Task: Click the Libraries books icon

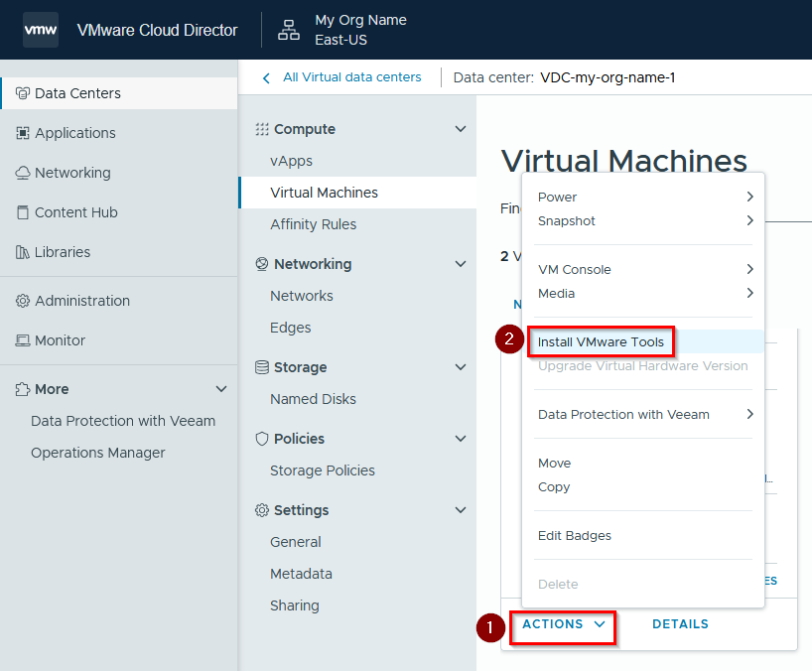Action: click(22, 252)
